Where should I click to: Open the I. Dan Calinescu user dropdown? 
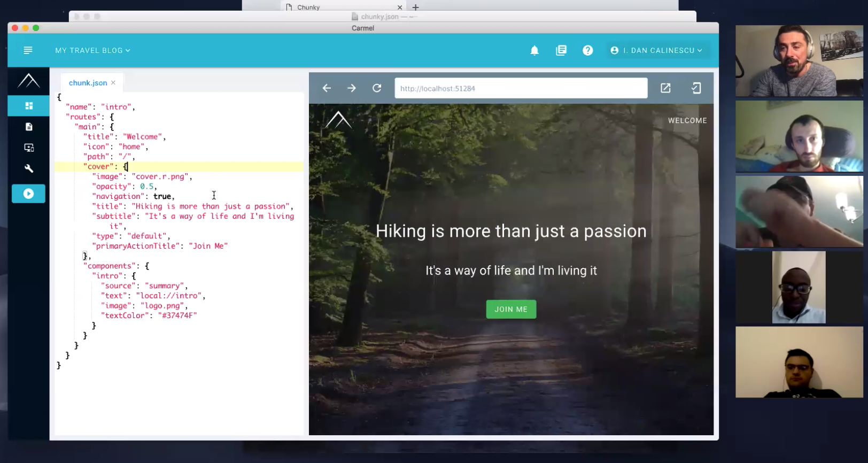tap(656, 50)
